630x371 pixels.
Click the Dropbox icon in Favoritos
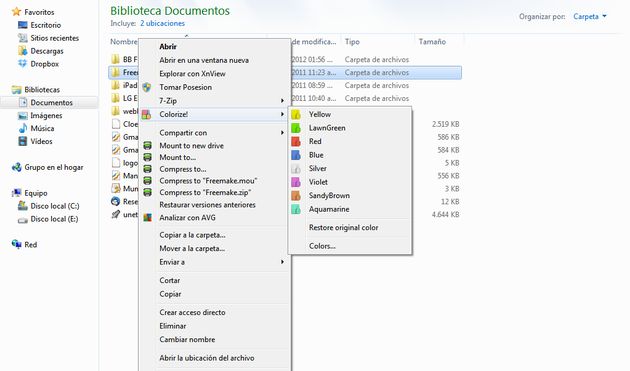click(22, 64)
